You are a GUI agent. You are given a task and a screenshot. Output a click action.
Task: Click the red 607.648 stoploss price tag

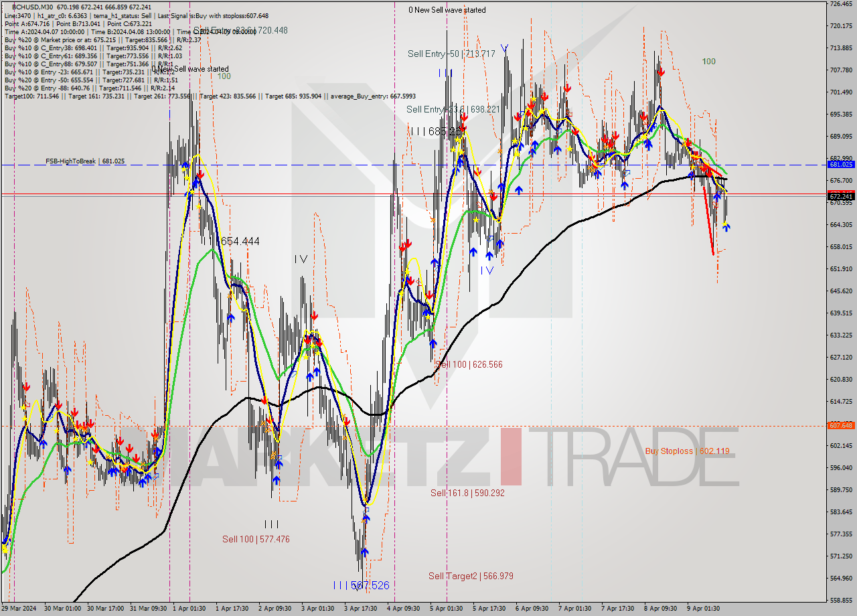841,425
